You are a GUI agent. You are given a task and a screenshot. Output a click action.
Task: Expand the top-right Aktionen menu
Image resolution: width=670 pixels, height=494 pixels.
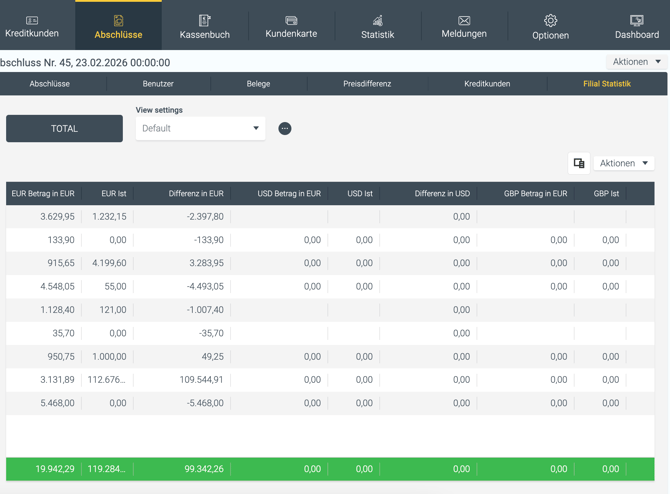tap(636, 62)
